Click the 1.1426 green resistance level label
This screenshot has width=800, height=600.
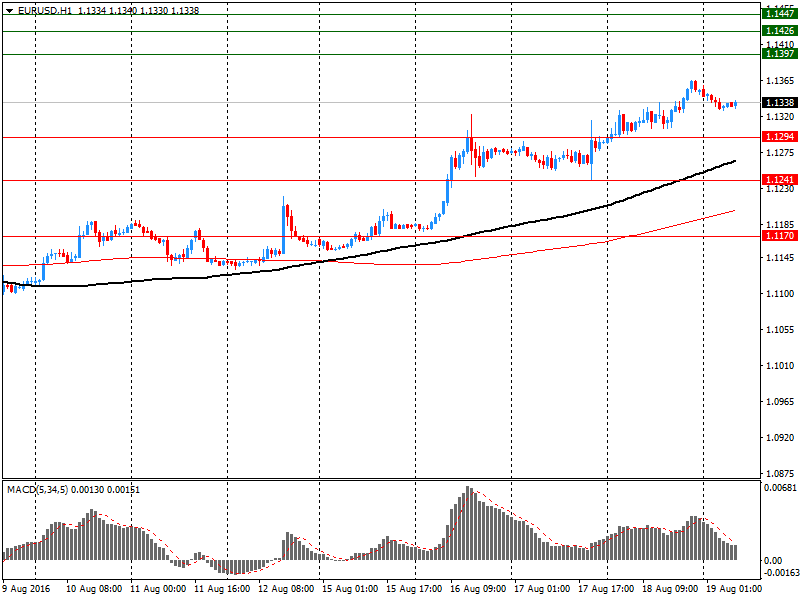coord(780,31)
